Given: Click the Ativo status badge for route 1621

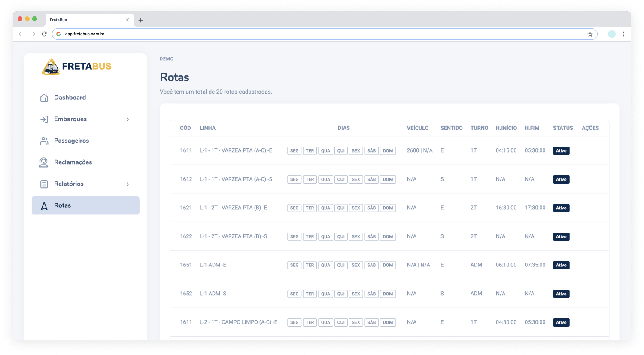Looking at the screenshot, I should click(x=561, y=208).
